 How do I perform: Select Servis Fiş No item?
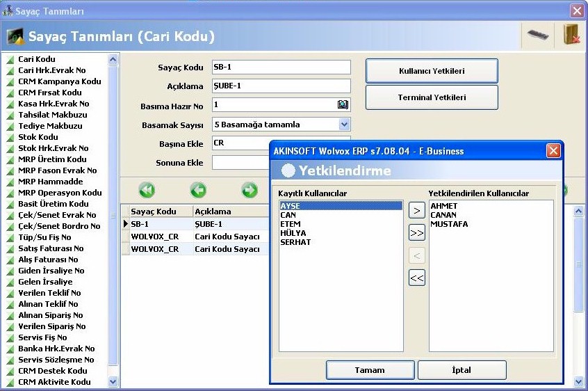click(42, 337)
